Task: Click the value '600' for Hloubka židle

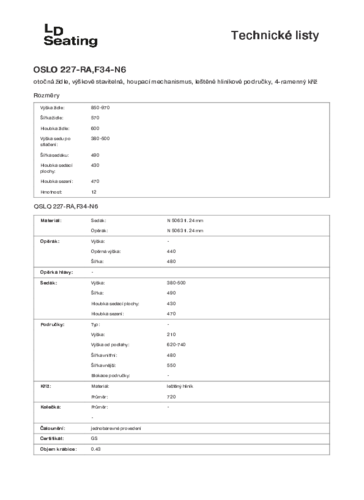Action: (95, 128)
